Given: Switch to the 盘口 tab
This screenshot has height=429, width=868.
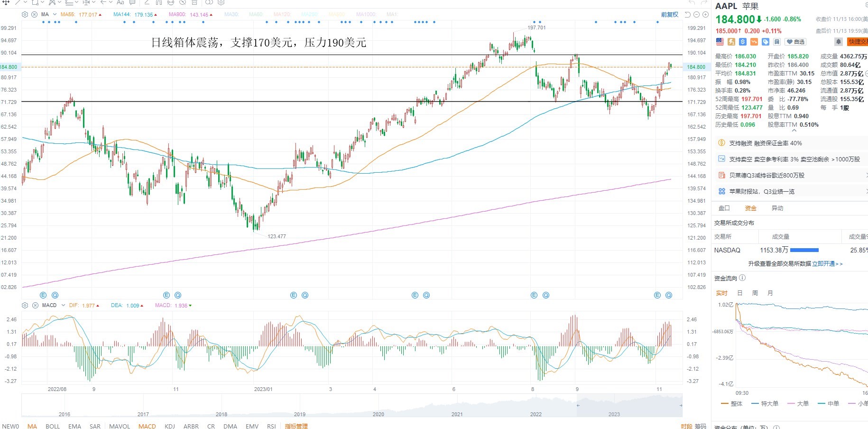Looking at the screenshot, I should [x=724, y=208].
